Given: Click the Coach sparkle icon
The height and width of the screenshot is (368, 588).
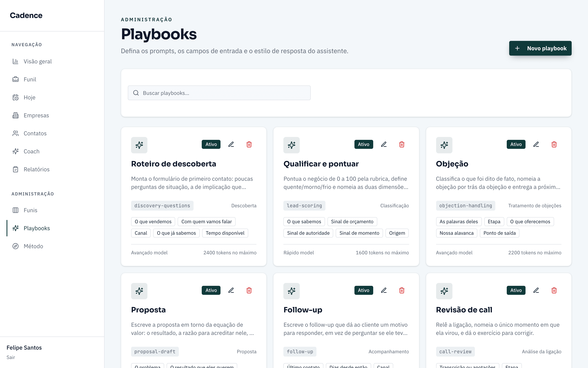Looking at the screenshot, I should click(16, 151).
